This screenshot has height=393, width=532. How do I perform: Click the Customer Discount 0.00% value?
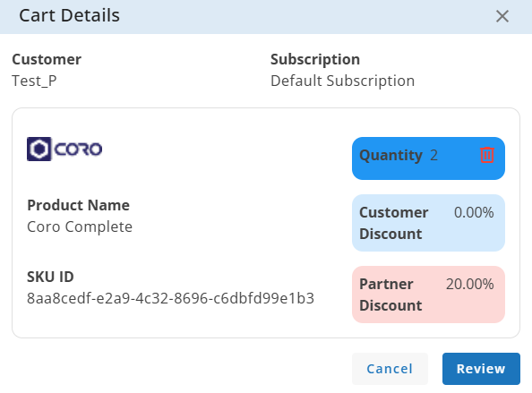pyautogui.click(x=474, y=212)
